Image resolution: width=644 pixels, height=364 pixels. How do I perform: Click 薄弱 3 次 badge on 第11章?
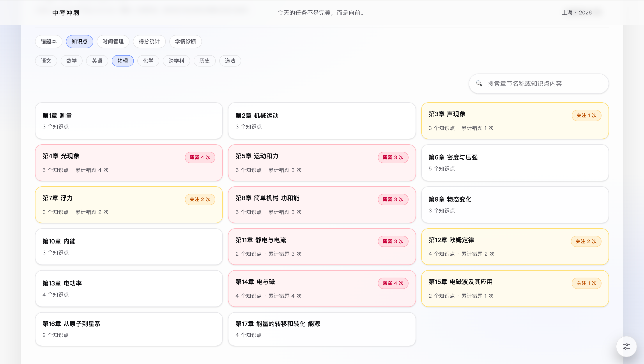[393, 241]
